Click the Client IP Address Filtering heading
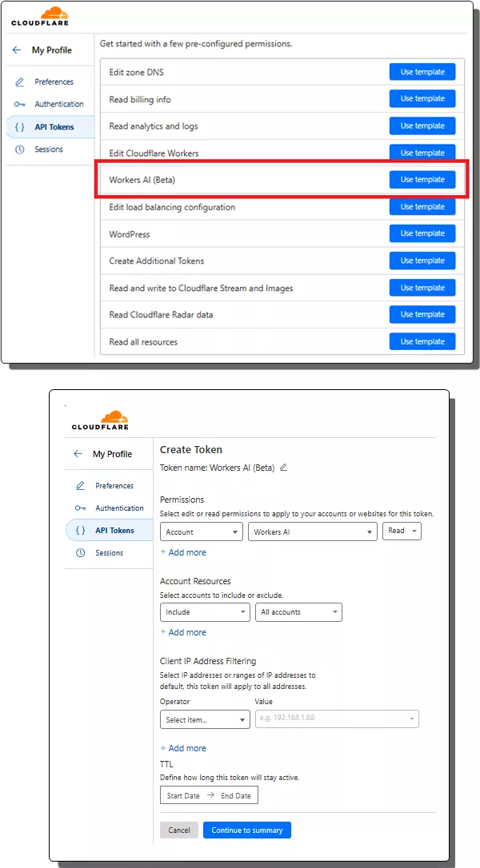 click(208, 661)
